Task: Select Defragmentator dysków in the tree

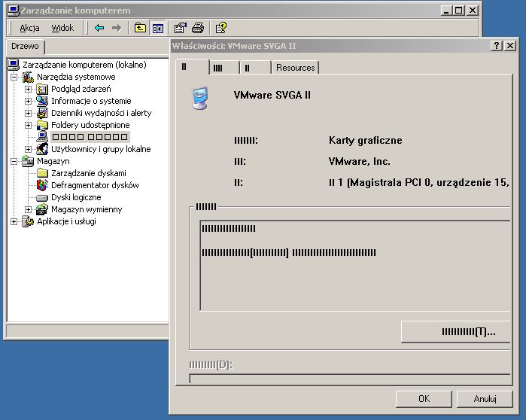Action: (95, 185)
